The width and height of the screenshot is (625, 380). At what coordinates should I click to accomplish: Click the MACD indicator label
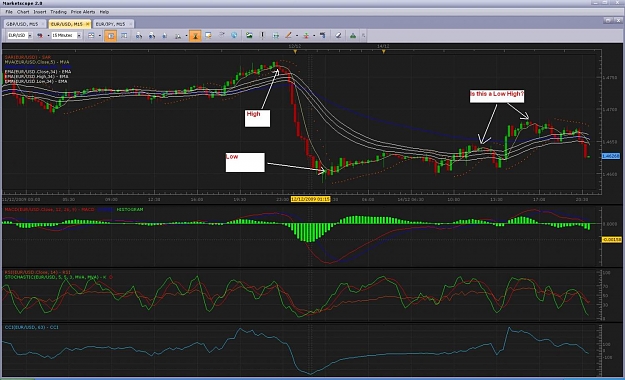[49, 209]
